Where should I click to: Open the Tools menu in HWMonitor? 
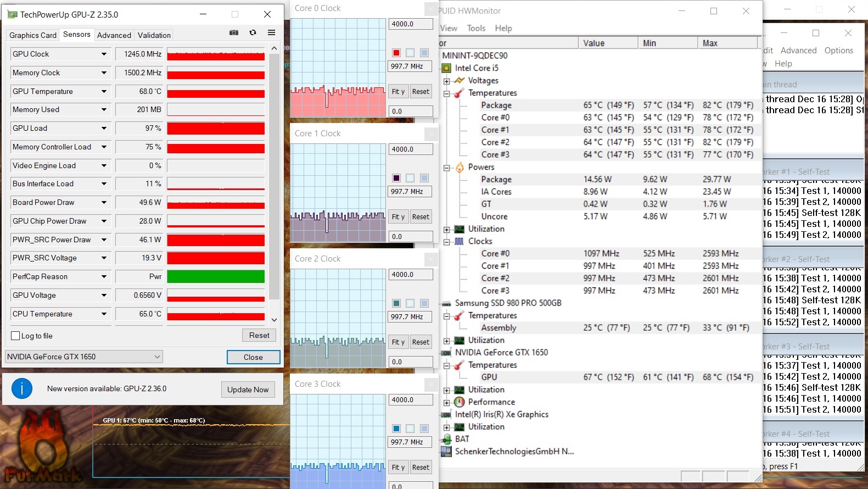point(476,28)
